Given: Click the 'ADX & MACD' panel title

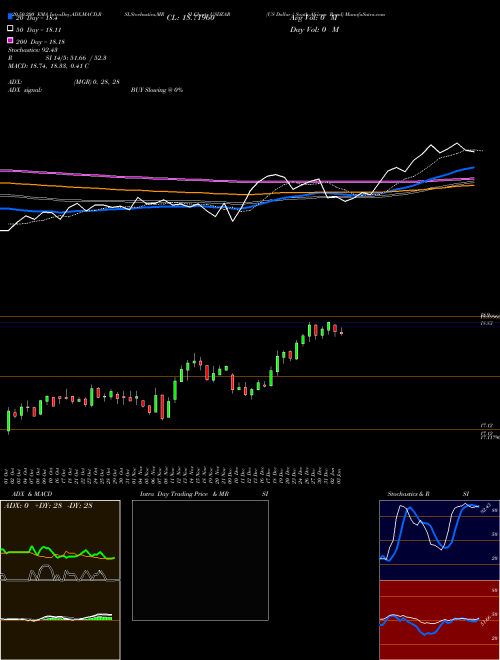Looking at the screenshot, I should click(x=32, y=494).
